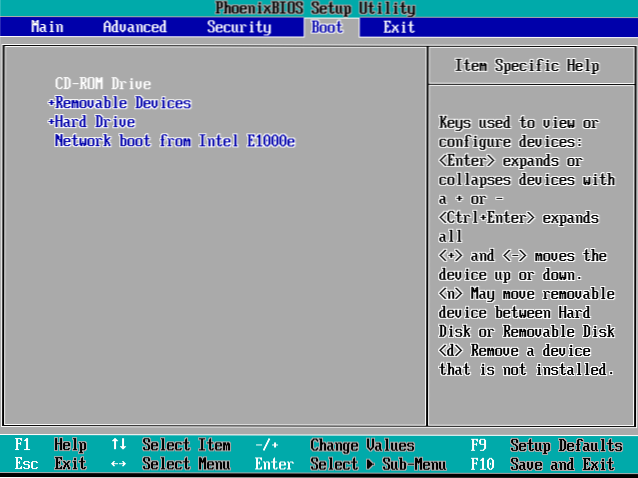Select CD-ROM Drive boot entry
This screenshot has height=478, width=638.
(x=102, y=84)
